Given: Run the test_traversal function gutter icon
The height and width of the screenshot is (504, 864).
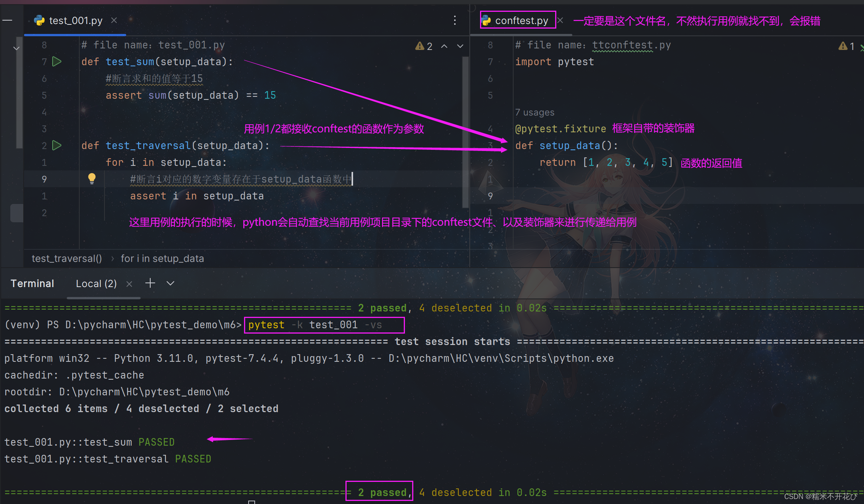Looking at the screenshot, I should [57, 145].
